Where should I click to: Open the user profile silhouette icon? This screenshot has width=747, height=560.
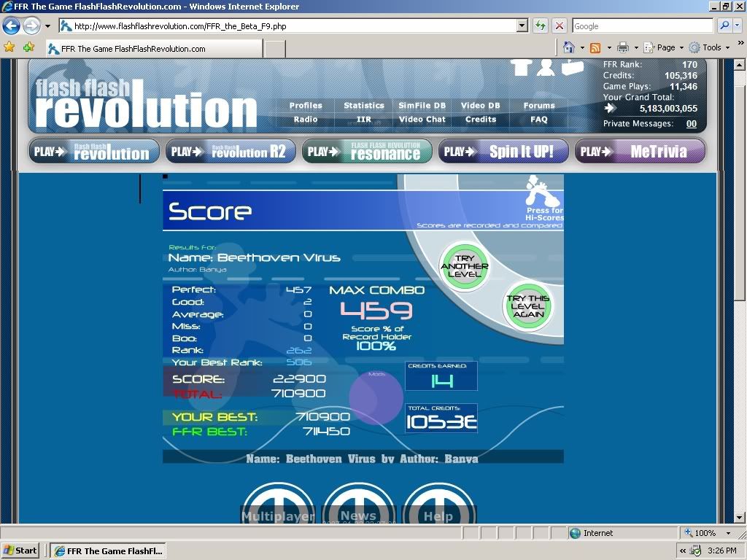click(x=546, y=67)
